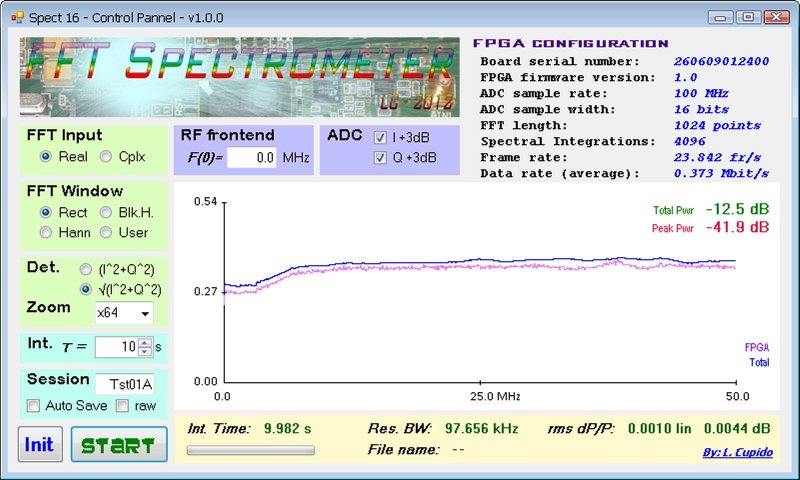
Task: Click the Total Pwr -12.5 dB readout
Action: [x=711, y=210]
